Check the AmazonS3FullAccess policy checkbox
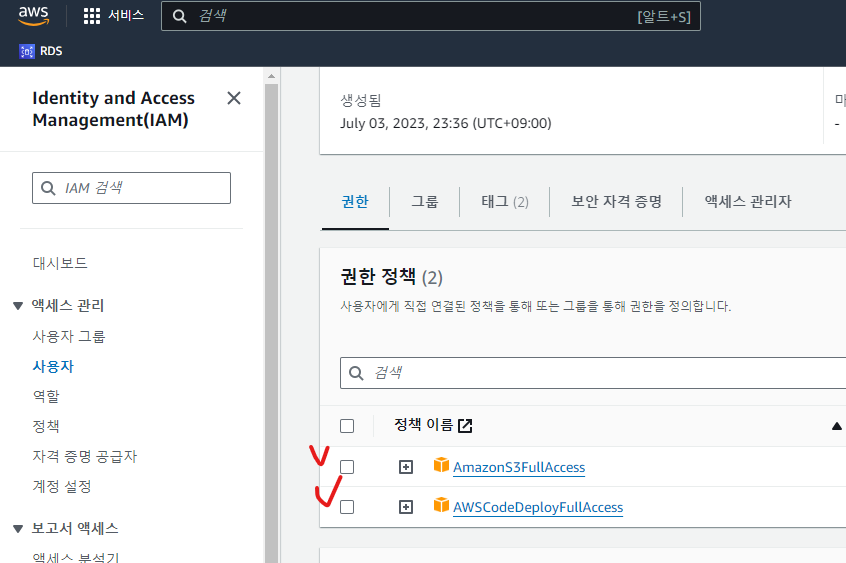 [347, 467]
